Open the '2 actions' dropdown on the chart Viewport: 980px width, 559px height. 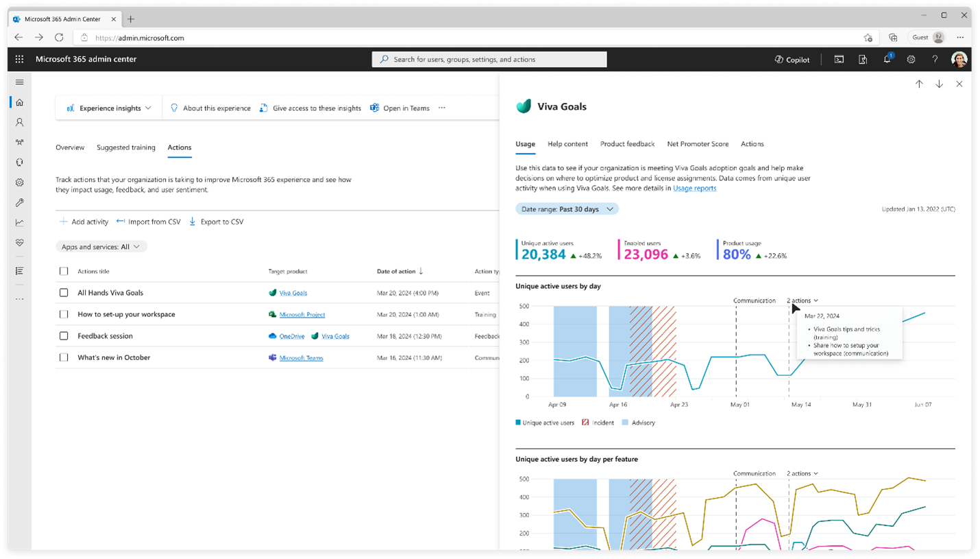802,300
